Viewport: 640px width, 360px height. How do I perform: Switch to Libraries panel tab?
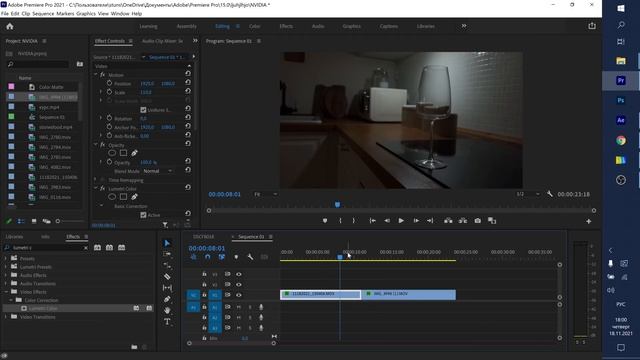click(14, 237)
